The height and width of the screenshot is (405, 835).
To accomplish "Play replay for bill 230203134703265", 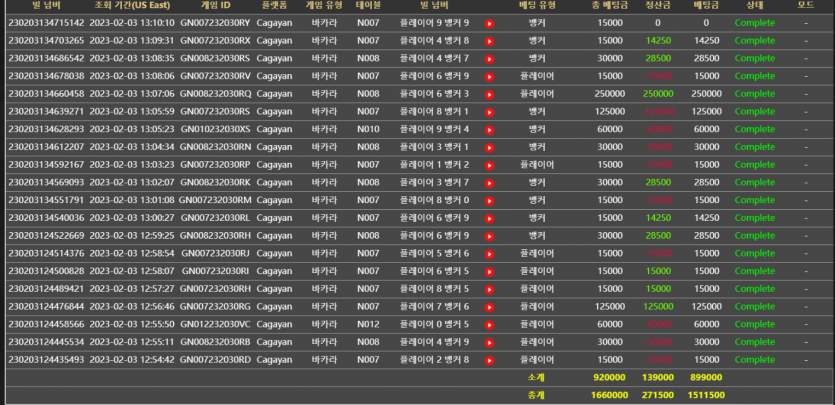I will 489,41.
